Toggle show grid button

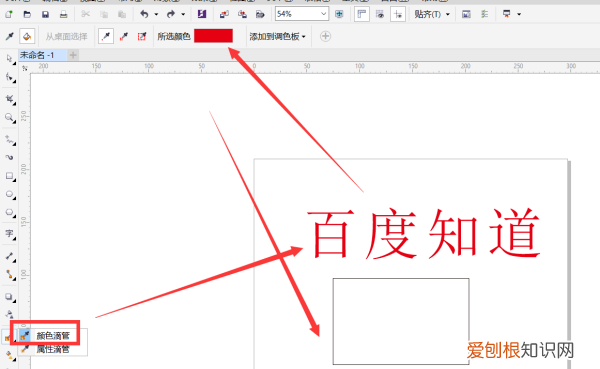[380, 15]
